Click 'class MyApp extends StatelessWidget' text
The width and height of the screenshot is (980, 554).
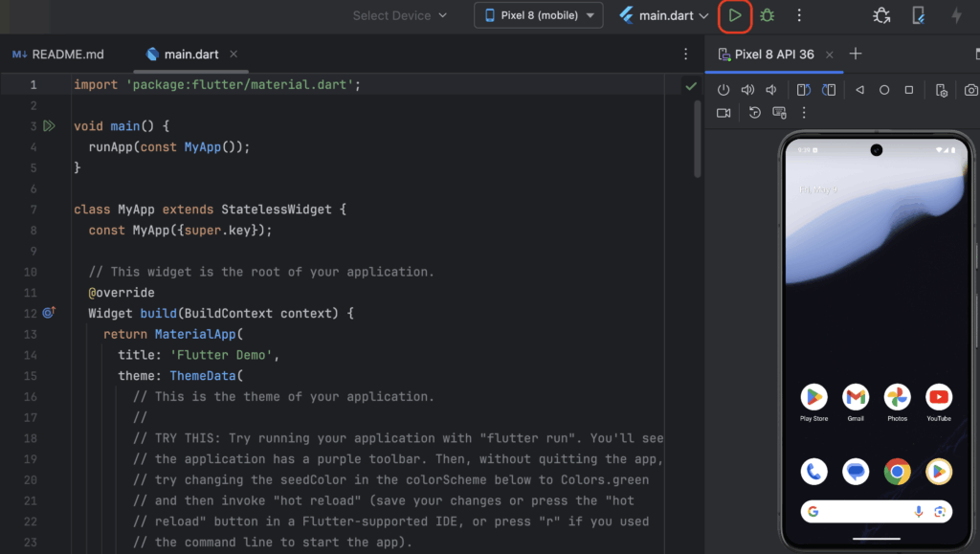pyautogui.click(x=203, y=210)
